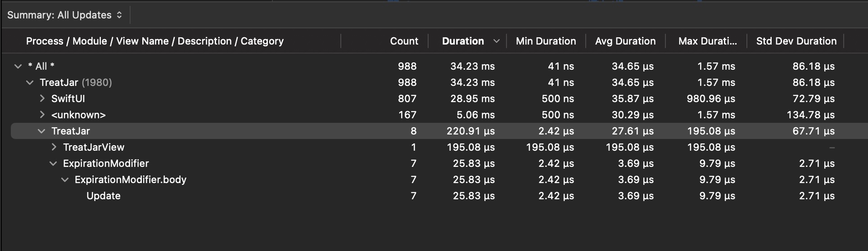The width and height of the screenshot is (868, 251).
Task: Select the ExpirationModifier.body tree item
Action: pos(131,179)
